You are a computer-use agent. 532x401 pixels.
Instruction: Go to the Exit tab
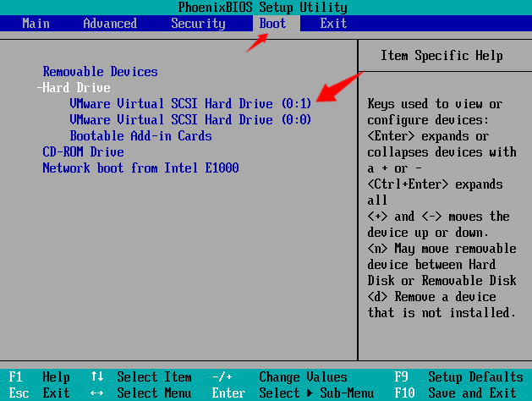333,24
